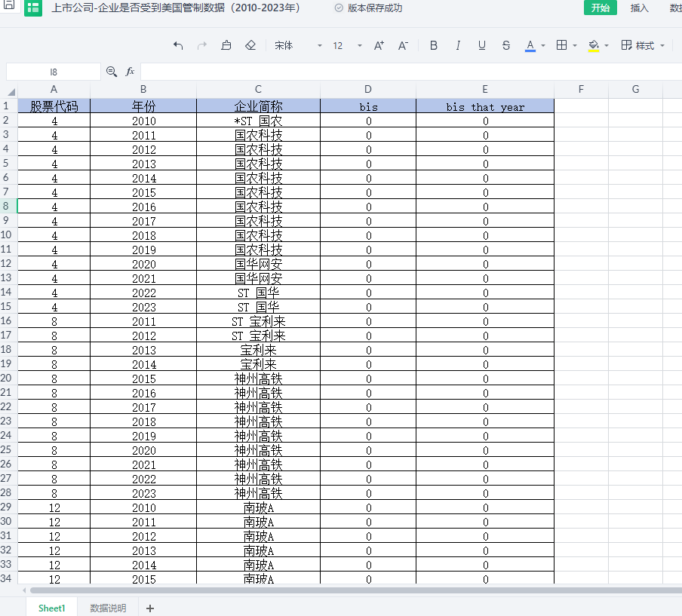Click the select-all corner triangle
The height and width of the screenshot is (616, 682).
click(x=11, y=91)
